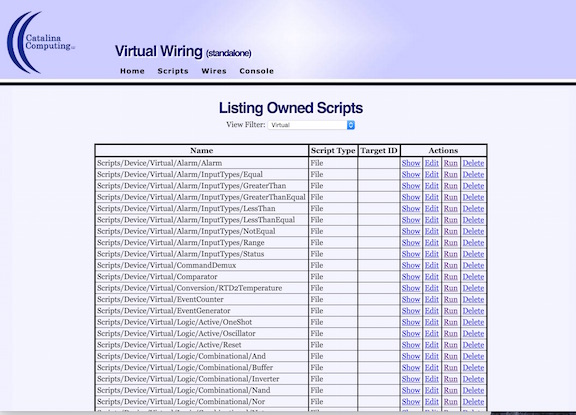Edit the Active/Oscillator script
The image size is (576, 415).
(432, 334)
